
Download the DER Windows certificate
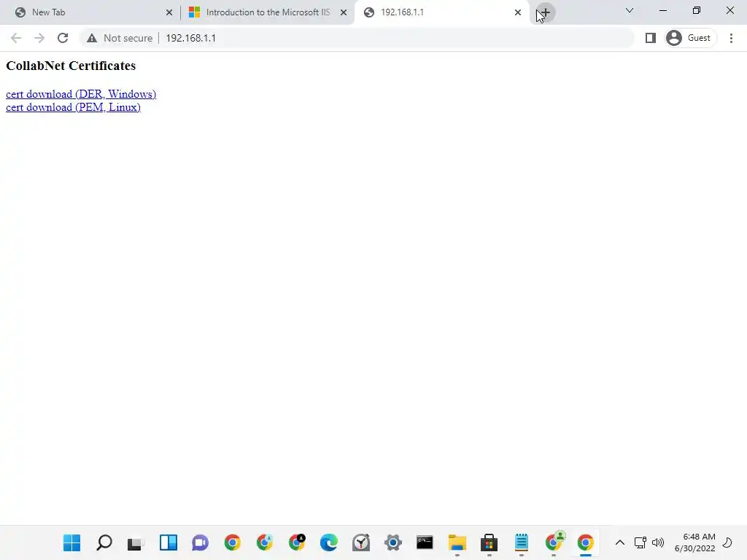81,94
